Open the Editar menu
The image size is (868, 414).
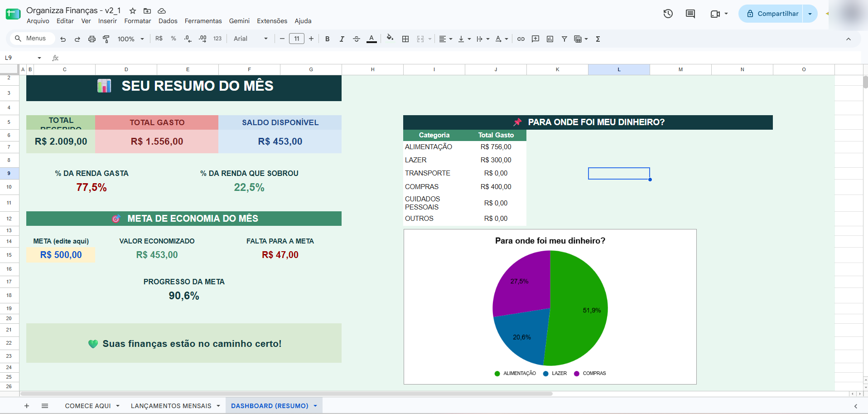[x=65, y=21]
